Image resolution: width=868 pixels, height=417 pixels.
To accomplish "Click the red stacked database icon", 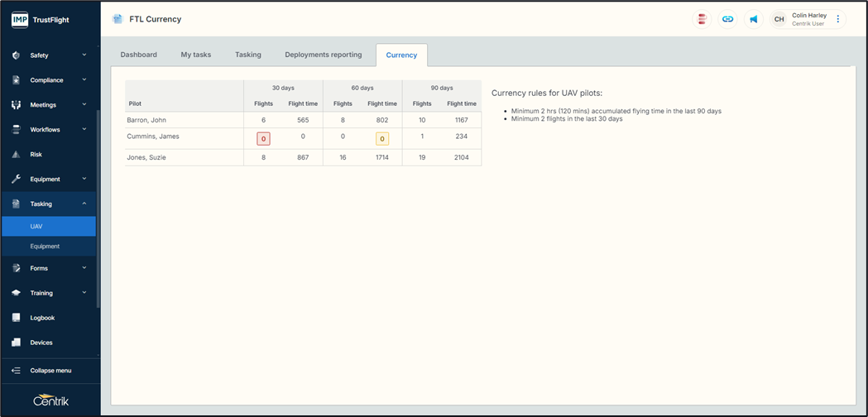I will 702,19.
